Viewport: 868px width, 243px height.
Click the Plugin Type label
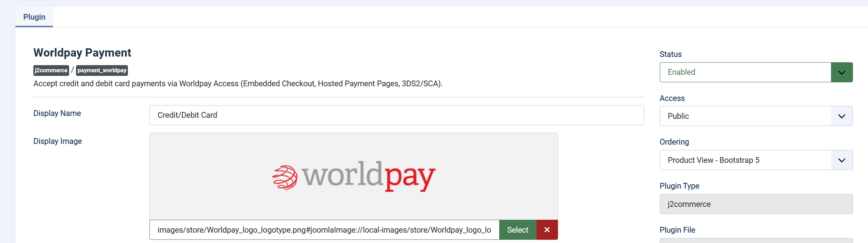(x=679, y=186)
